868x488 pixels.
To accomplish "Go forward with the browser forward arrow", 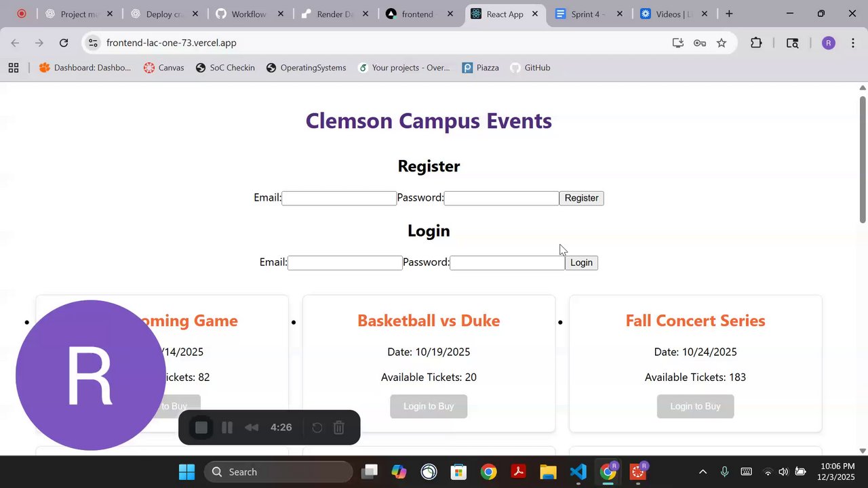I will click(39, 43).
